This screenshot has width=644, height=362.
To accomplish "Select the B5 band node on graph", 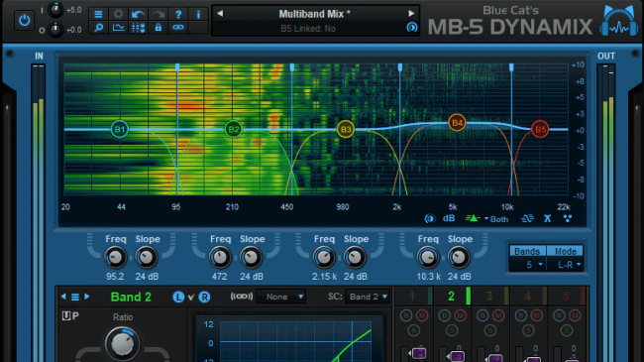I will pos(540,129).
